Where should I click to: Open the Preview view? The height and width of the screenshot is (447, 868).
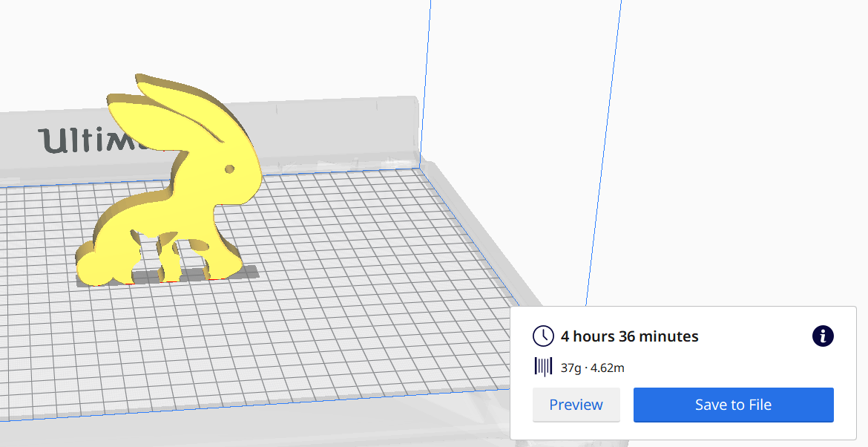click(576, 405)
